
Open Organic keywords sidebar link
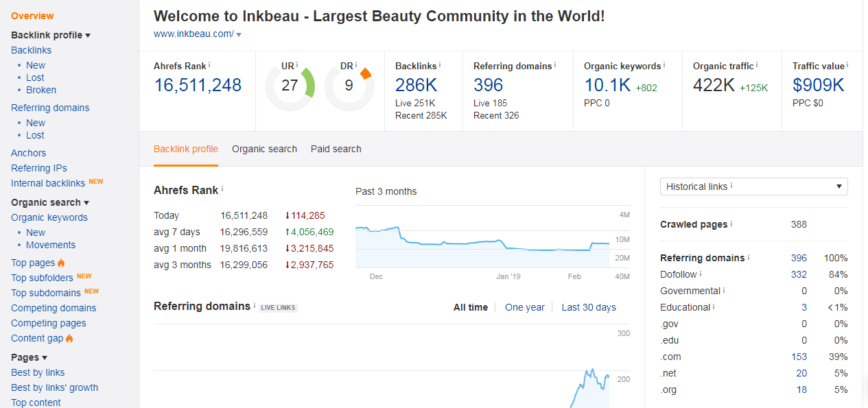coord(49,217)
